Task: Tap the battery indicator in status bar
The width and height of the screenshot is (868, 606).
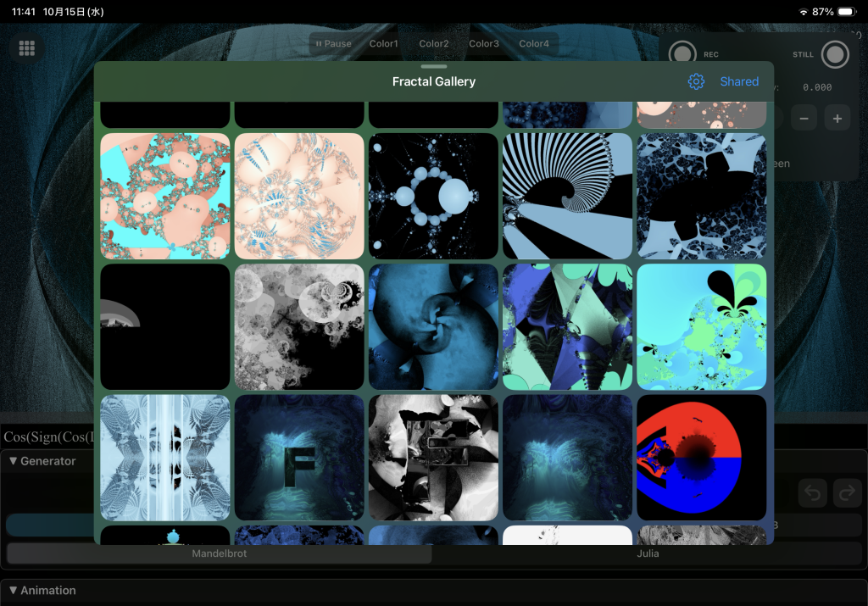Action: pyautogui.click(x=845, y=12)
